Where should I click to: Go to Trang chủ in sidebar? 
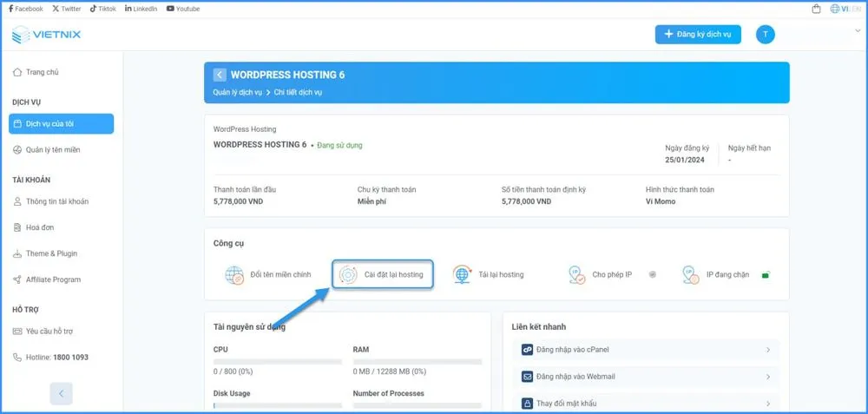click(36, 72)
